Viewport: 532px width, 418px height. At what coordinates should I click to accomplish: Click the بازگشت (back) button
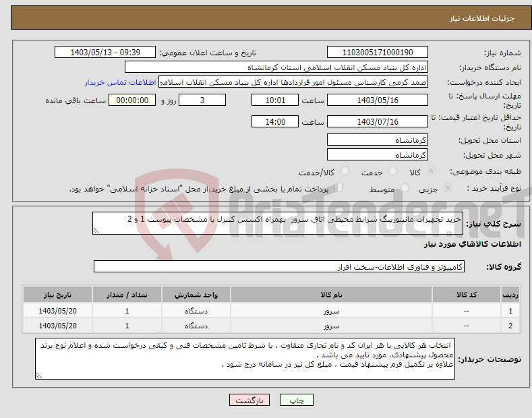[249, 400]
